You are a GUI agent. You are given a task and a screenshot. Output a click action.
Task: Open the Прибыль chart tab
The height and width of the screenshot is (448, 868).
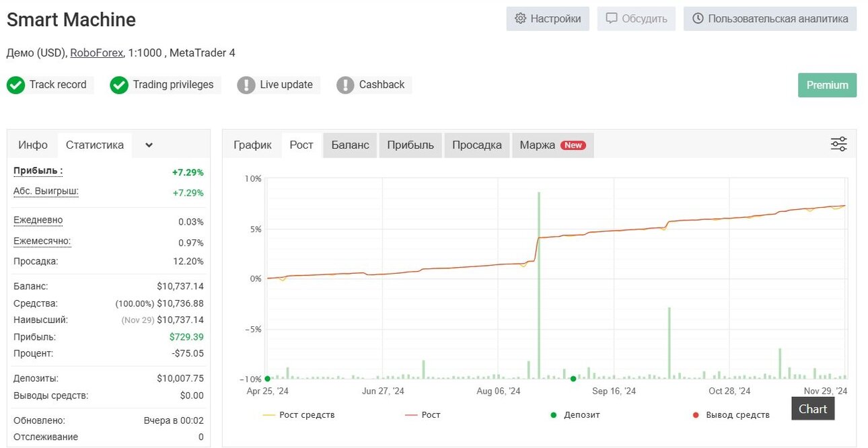(x=410, y=145)
